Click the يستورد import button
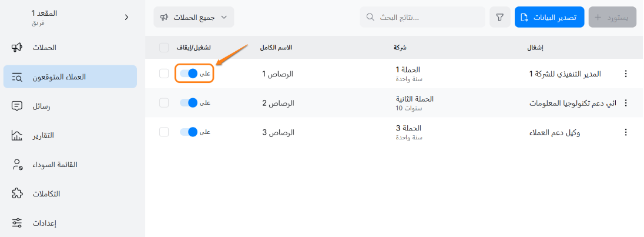This screenshot has width=644, height=237. (612, 18)
